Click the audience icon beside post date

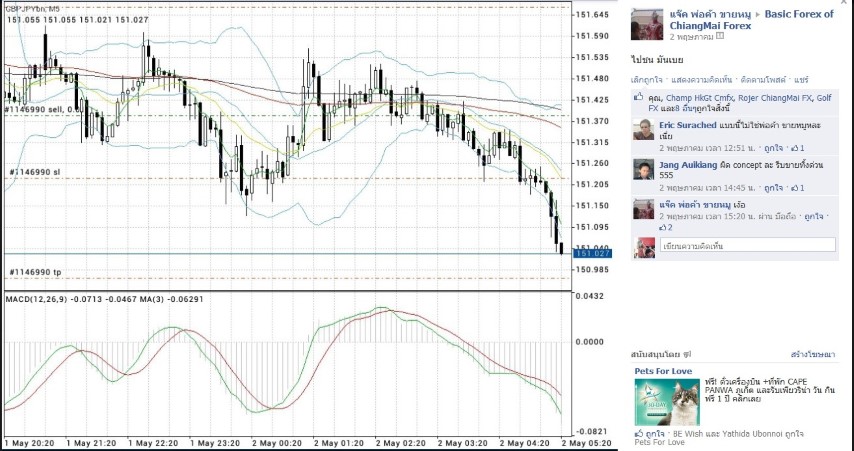click(x=719, y=36)
